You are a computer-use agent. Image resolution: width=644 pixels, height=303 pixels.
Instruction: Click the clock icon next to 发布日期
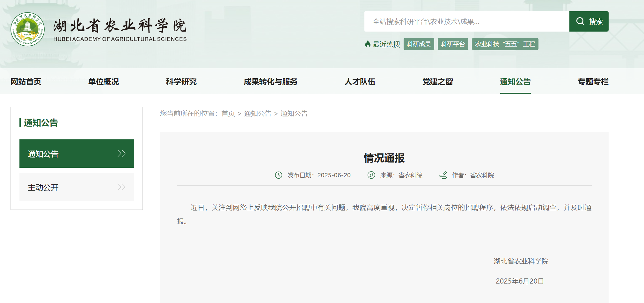(279, 175)
